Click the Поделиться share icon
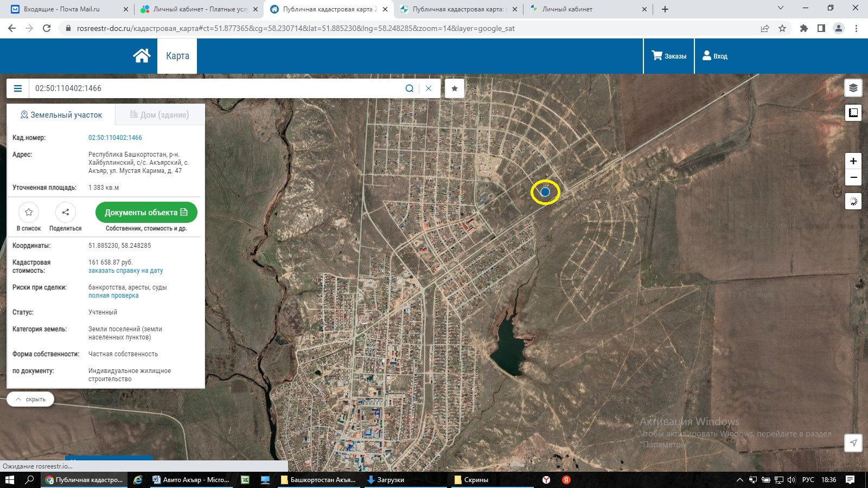 (65, 213)
